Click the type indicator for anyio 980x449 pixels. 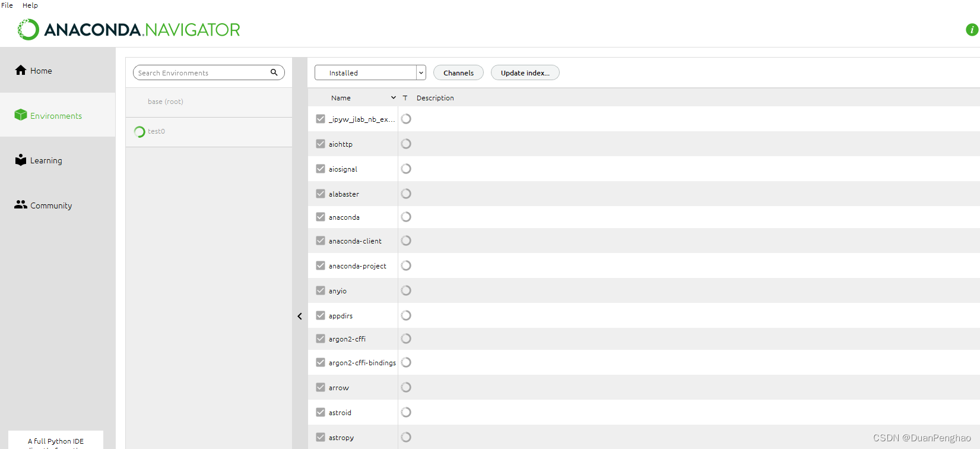[x=406, y=290]
